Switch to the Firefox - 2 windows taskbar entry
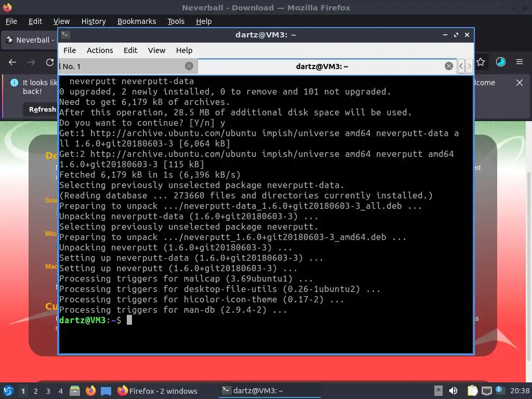Screen dimensions: 532x399 pos(157,391)
